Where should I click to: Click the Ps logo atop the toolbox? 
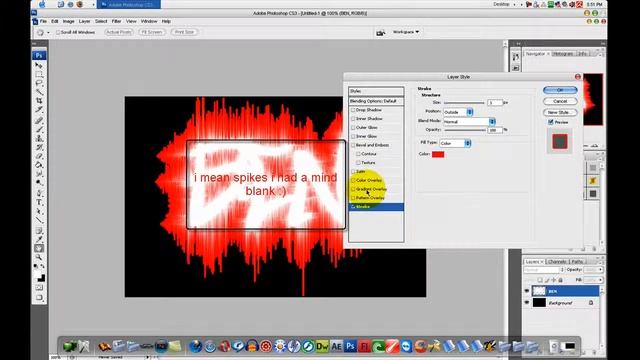click(39, 55)
